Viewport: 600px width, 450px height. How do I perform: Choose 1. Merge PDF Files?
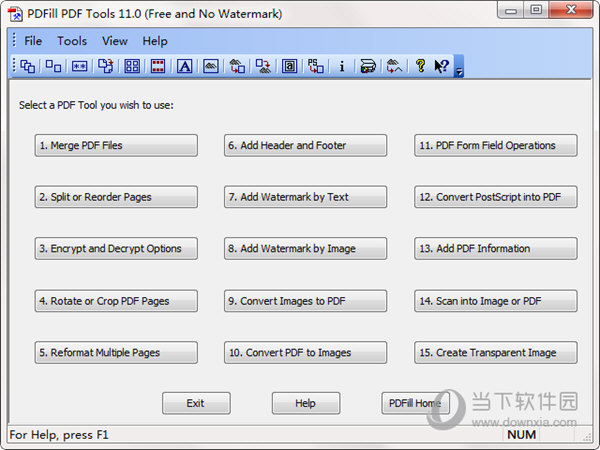(x=116, y=145)
